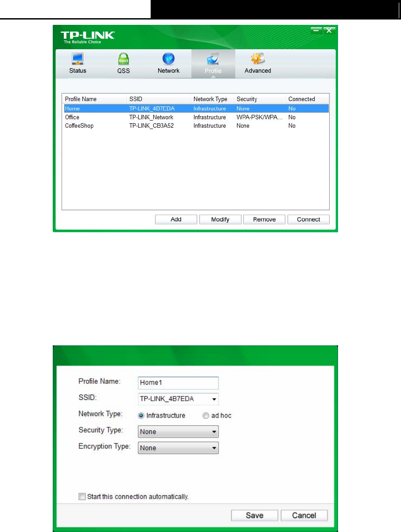Image resolution: width=401 pixels, height=532 pixels.
Task: Click the Add profile button
Action: click(176, 219)
